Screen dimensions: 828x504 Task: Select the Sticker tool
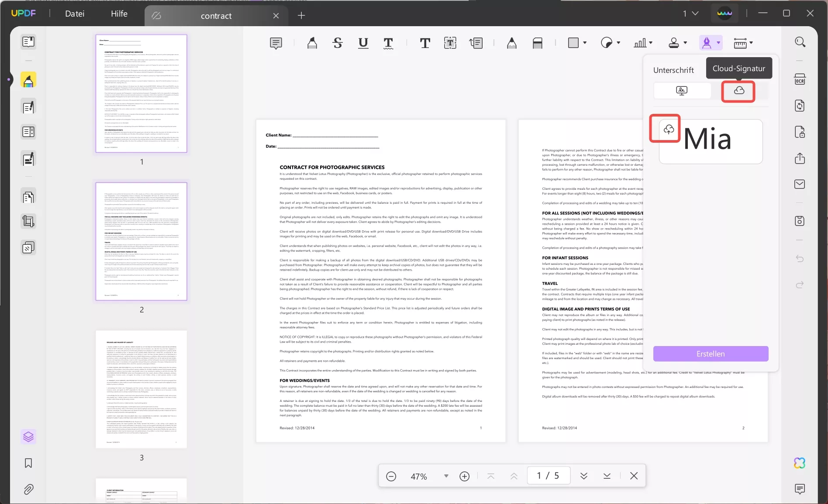(x=607, y=43)
